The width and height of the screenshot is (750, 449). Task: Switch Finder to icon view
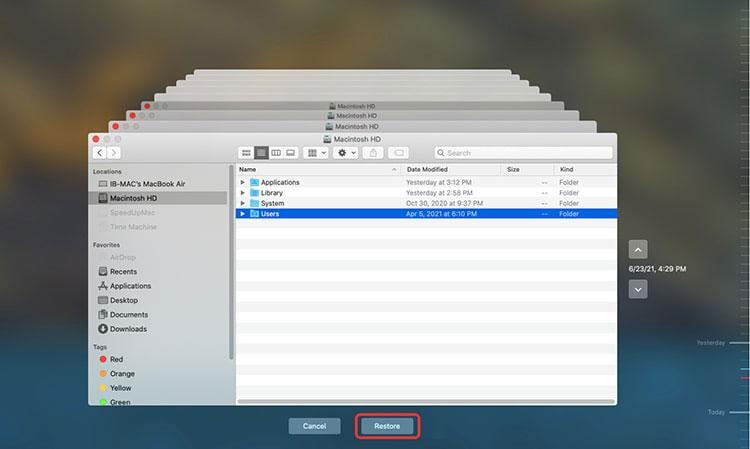pos(246,153)
